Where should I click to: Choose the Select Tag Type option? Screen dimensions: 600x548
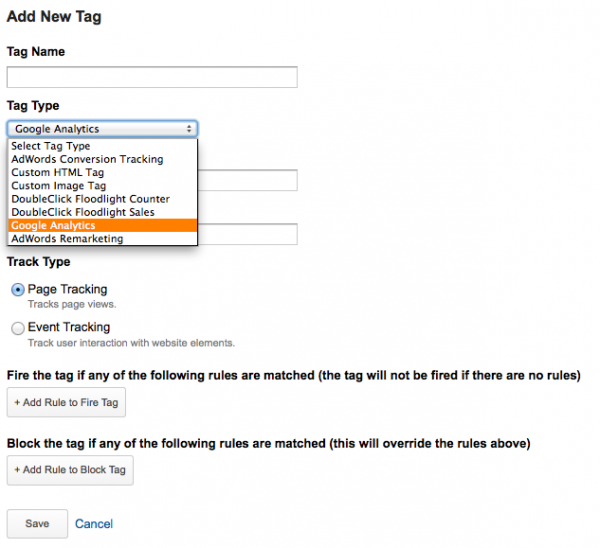[103, 146]
